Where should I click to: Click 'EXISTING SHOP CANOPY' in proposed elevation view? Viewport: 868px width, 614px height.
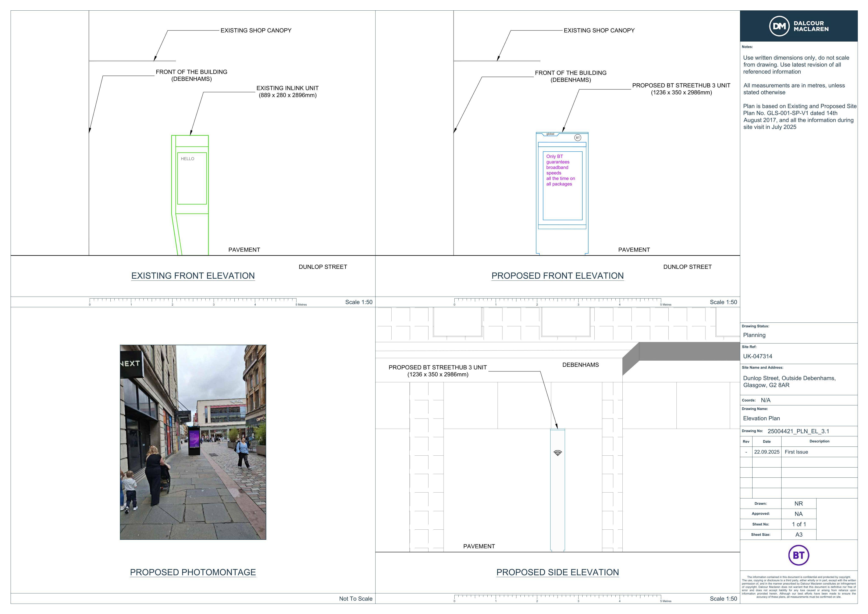pos(599,30)
